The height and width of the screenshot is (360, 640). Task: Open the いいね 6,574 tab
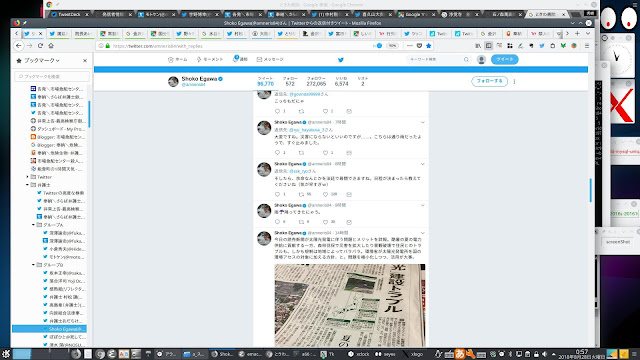pos(341,82)
